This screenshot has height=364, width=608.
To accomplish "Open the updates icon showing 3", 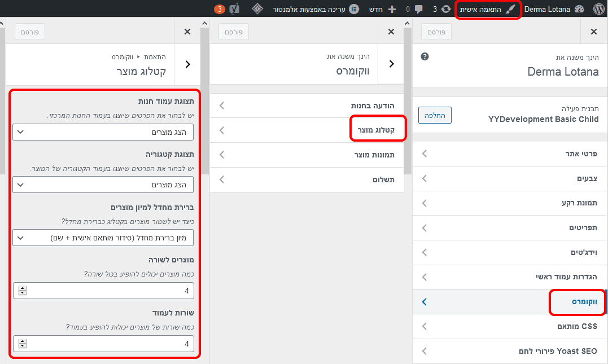I will click(446, 9).
